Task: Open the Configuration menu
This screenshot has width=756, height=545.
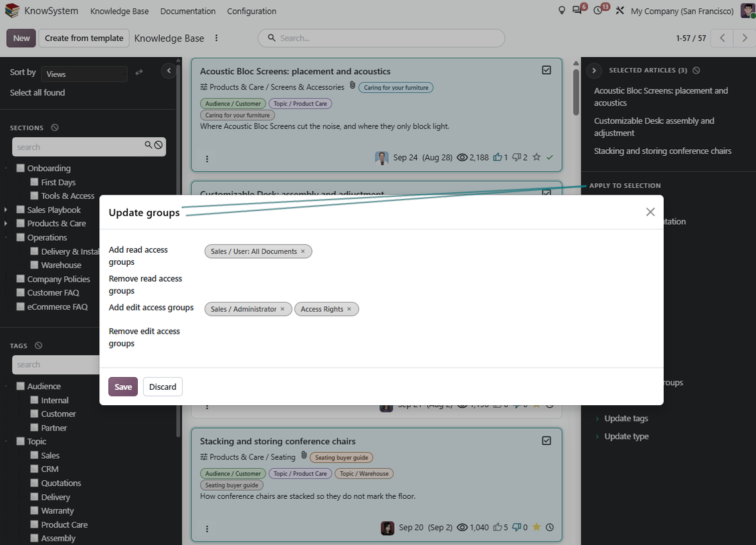Action: (252, 11)
